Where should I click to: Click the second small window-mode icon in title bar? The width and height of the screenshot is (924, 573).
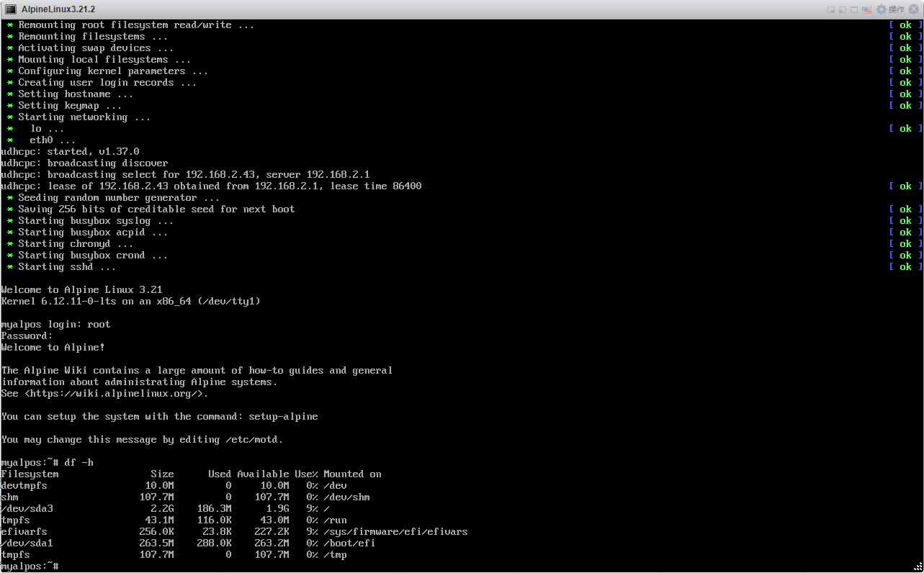click(x=843, y=10)
